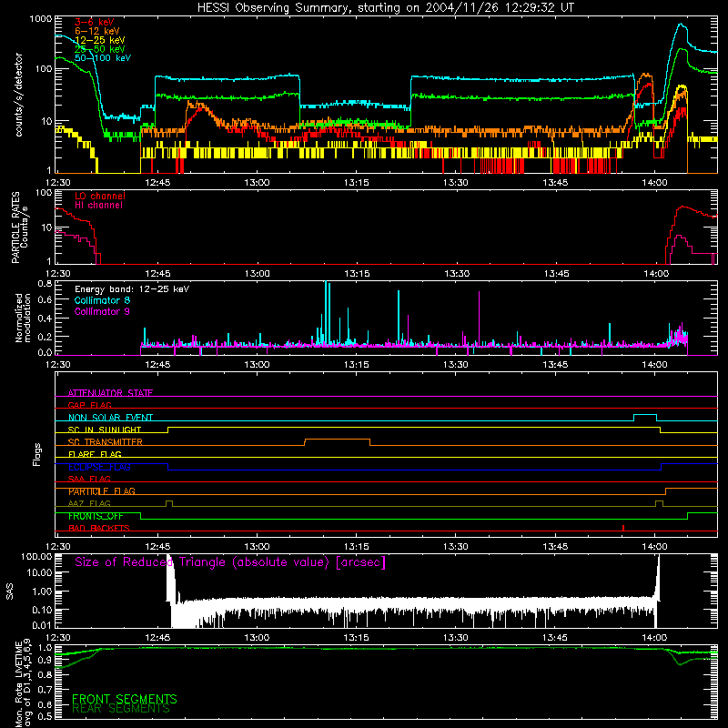Click the SAA FLAG label
Image resolution: width=728 pixels, height=728 pixels.
89,479
